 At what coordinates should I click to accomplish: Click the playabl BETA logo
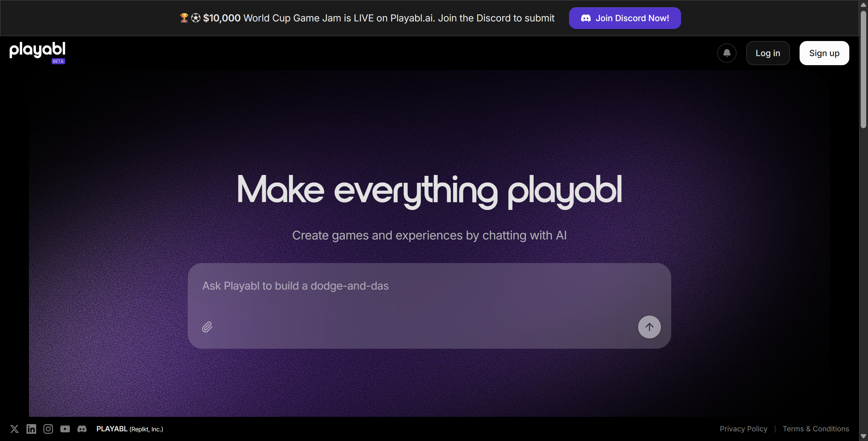click(x=37, y=52)
